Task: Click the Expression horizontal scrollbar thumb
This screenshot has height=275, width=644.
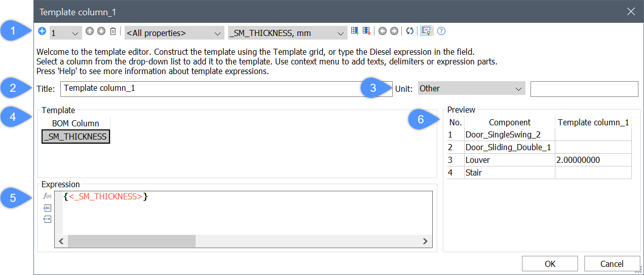Action: (x=131, y=241)
